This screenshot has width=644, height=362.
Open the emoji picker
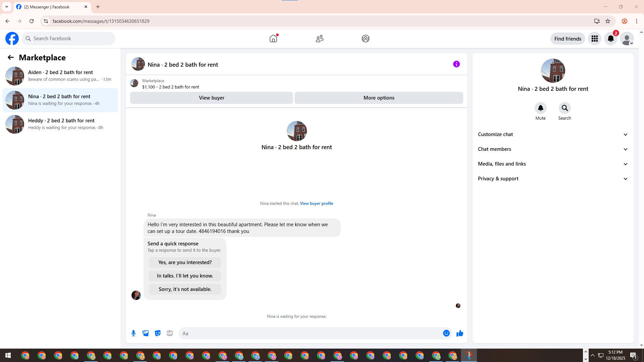point(446,333)
